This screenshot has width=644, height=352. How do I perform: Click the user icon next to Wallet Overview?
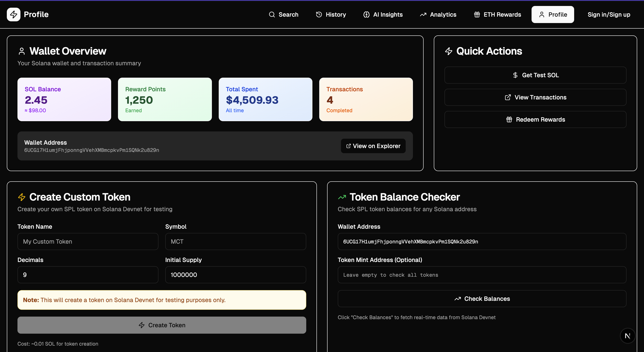[22, 51]
